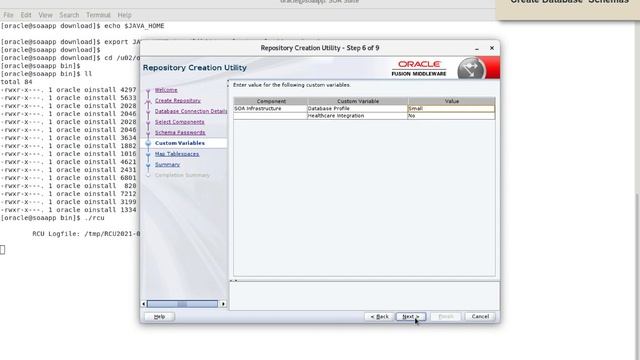Viewport: 640px width, 360px height.
Task: Open Help in the RCU dialog
Action: [160, 316]
